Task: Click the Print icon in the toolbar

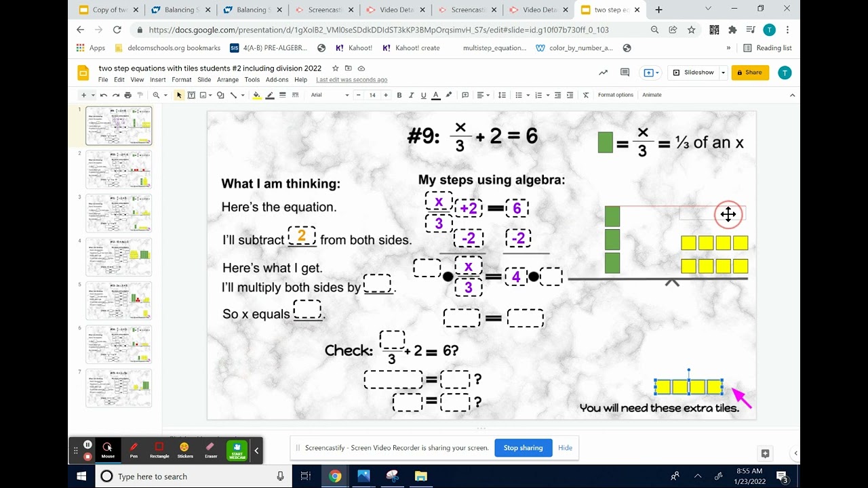Action: 127,95
